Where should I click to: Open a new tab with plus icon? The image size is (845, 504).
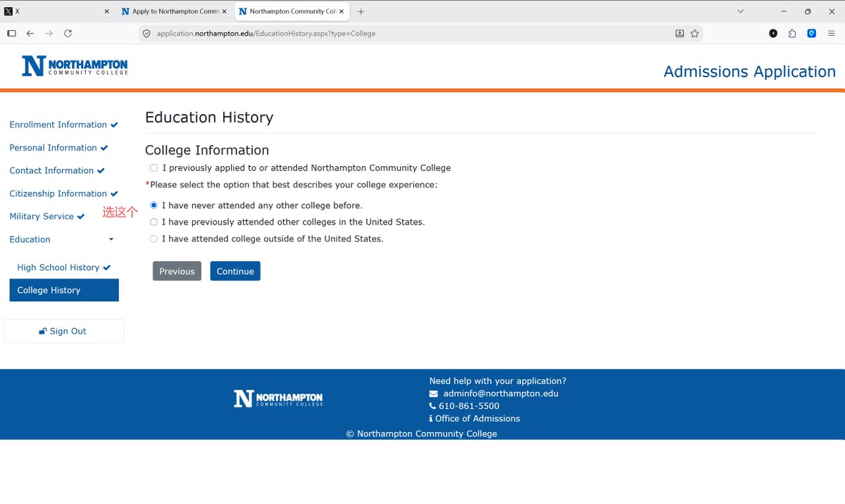(361, 11)
